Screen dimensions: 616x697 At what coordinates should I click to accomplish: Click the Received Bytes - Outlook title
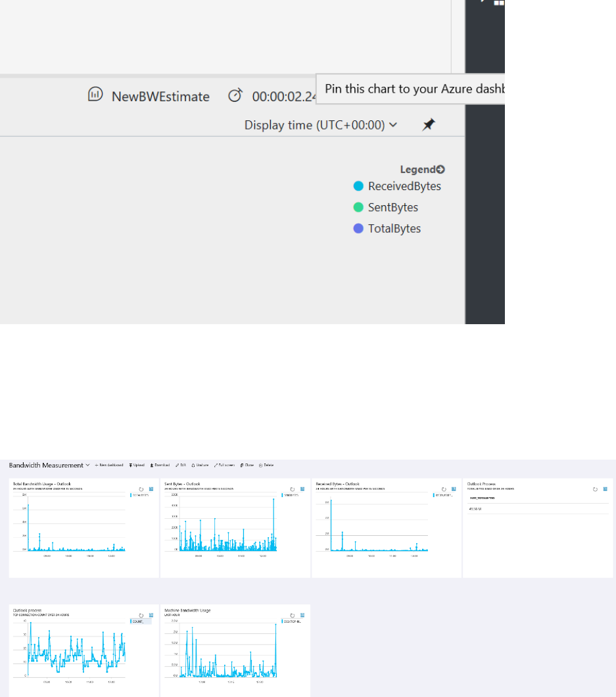coord(337,484)
